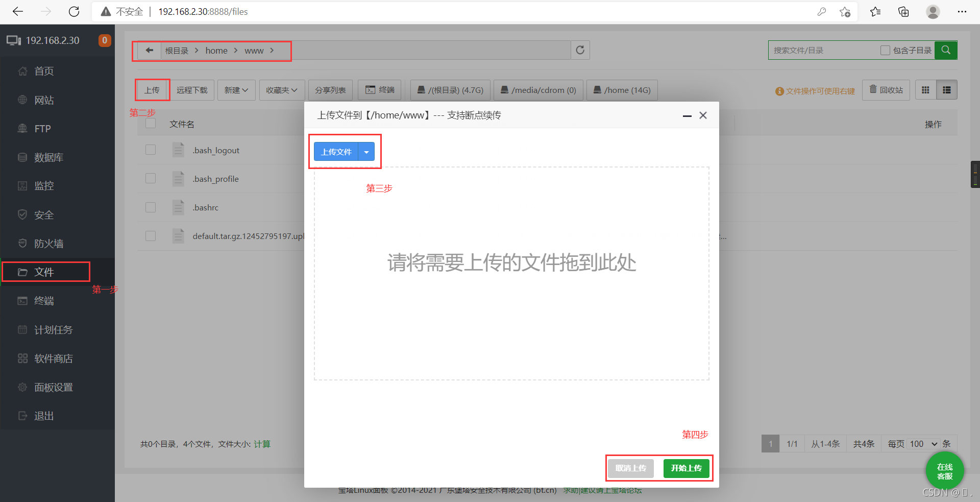This screenshot has width=980, height=502.
Task: Click the chevron after www in path
Action: pos(272,50)
